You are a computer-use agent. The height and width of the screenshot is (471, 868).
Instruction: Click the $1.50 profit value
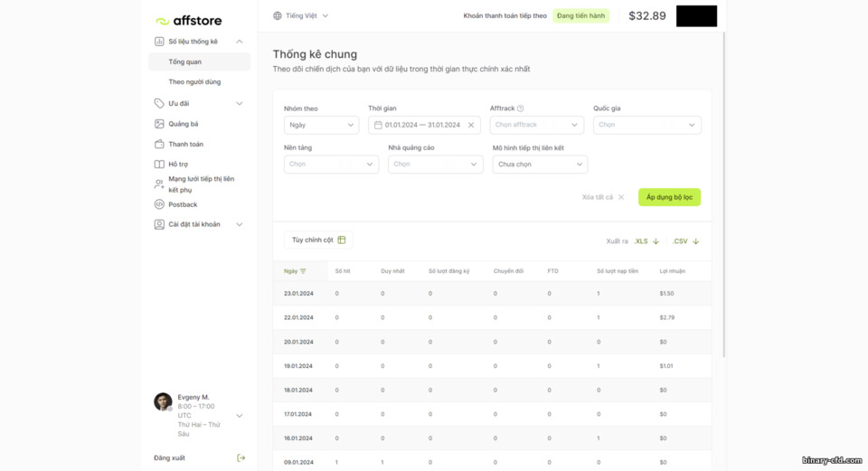point(666,293)
